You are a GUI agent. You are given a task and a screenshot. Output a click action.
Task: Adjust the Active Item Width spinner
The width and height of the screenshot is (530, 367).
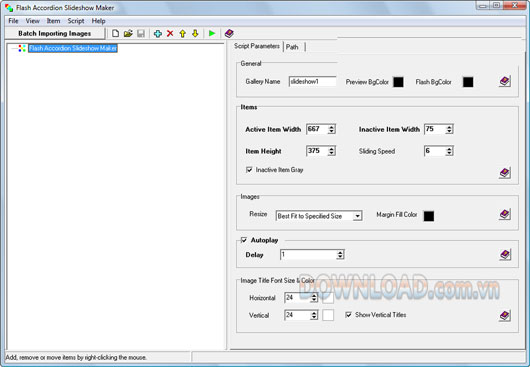pyautogui.click(x=332, y=129)
